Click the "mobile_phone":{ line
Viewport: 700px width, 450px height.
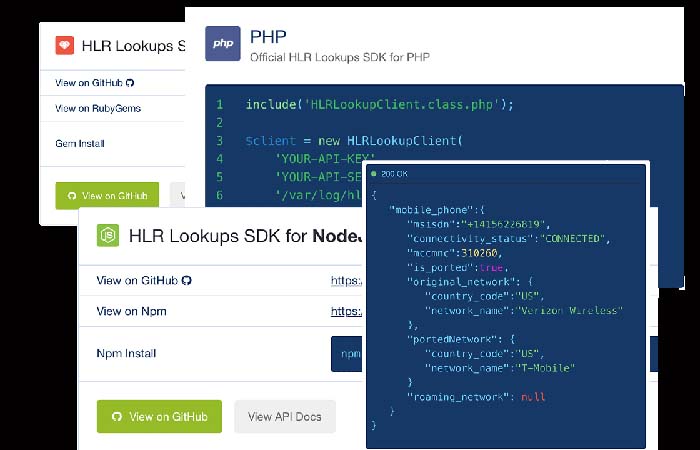(437, 210)
